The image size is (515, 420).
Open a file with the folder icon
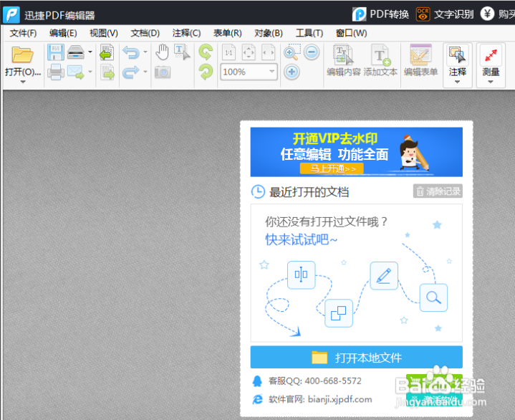pyautogui.click(x=22, y=54)
